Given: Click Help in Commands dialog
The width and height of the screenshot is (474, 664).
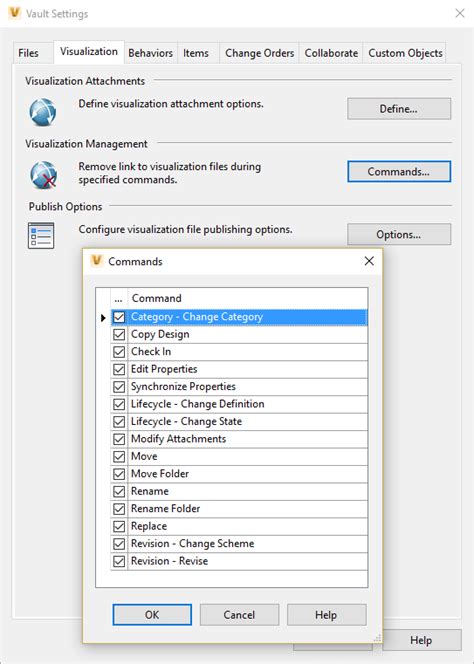Looking at the screenshot, I should 326,614.
